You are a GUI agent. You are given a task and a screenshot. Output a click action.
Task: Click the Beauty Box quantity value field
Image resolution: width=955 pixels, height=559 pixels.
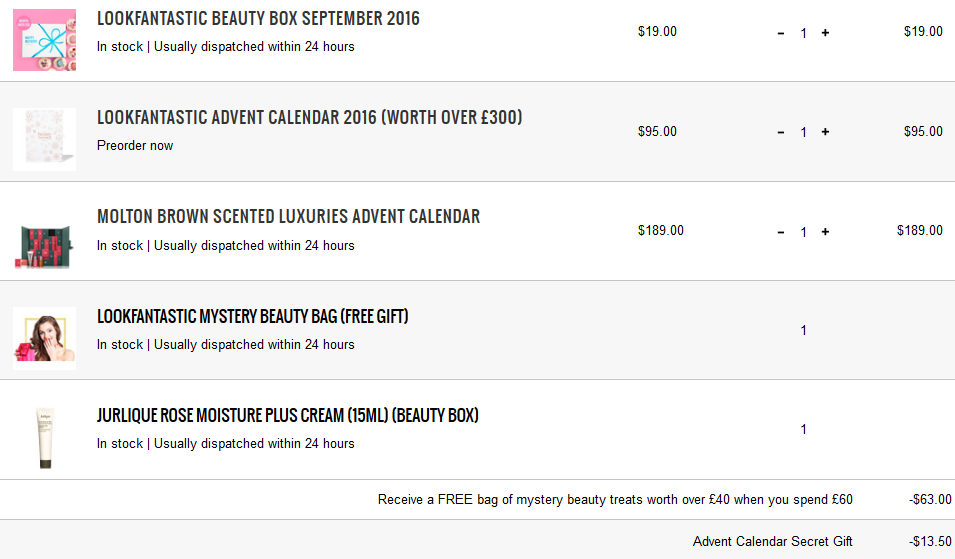click(x=803, y=33)
